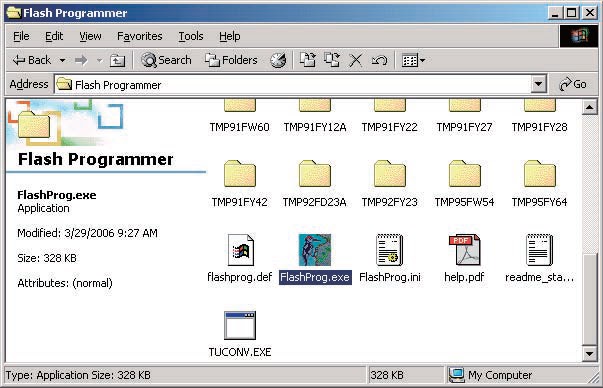Select the readme_sta... text file icon

539,250
